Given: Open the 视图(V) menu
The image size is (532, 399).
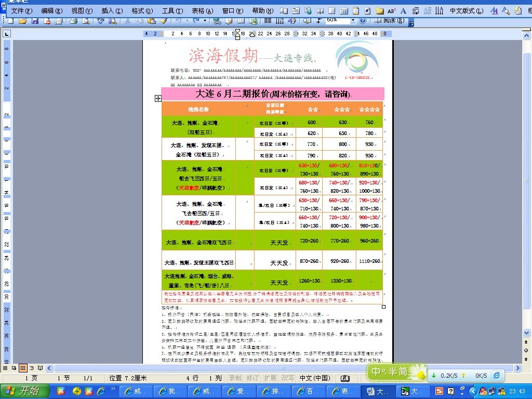Looking at the screenshot, I should coord(82,11).
